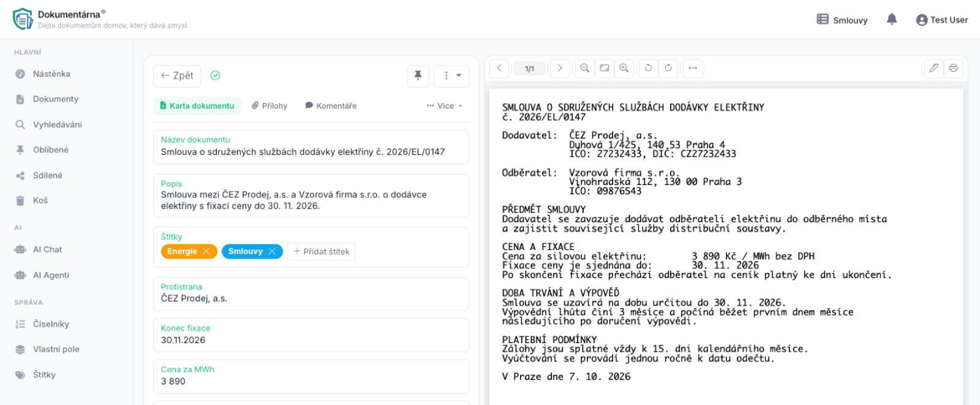
Task: Click Přidat štítek to add tag
Action: (x=322, y=252)
